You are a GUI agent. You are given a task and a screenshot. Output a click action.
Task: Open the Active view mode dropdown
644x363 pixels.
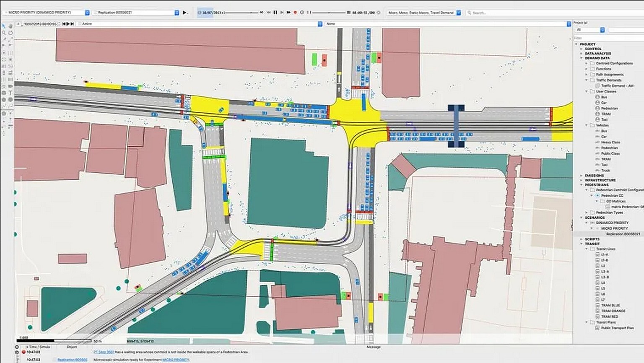click(x=200, y=24)
